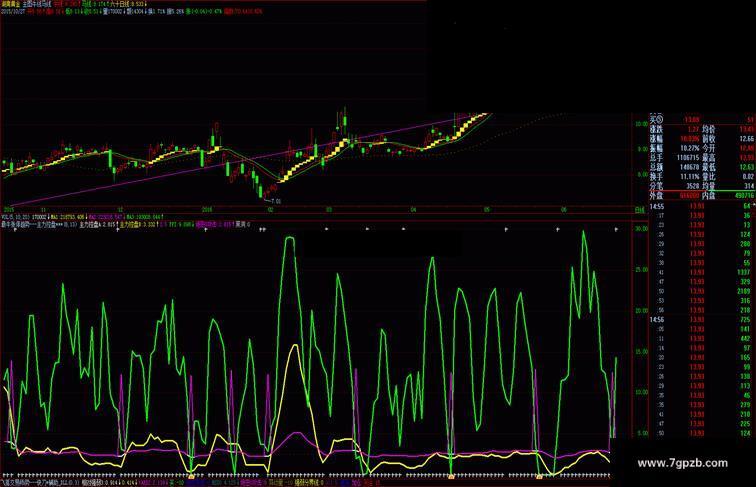Click the 振幅 value 10.27%
This screenshot has height=487, width=756.
pyautogui.click(x=689, y=148)
